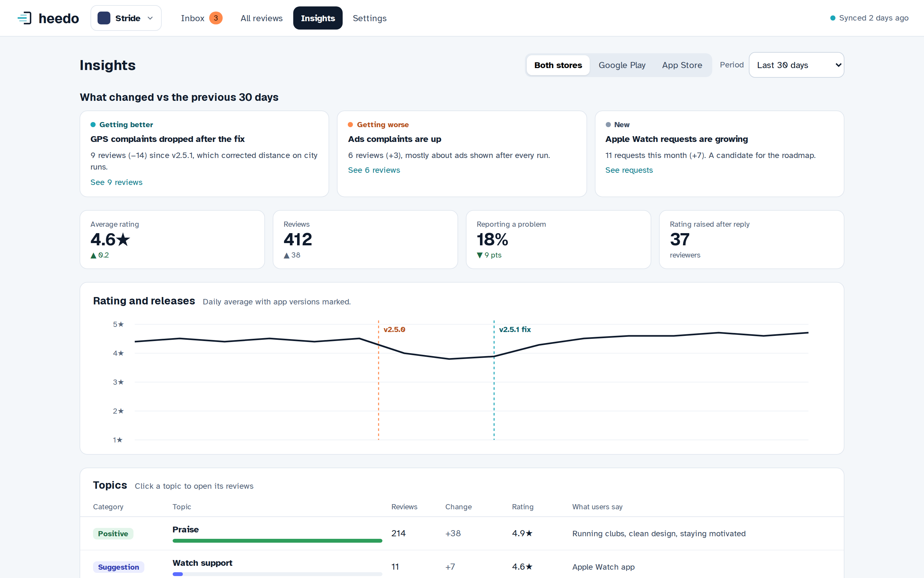This screenshot has width=924, height=578.
Task: Click the green Praise volume bar
Action: [x=277, y=541]
